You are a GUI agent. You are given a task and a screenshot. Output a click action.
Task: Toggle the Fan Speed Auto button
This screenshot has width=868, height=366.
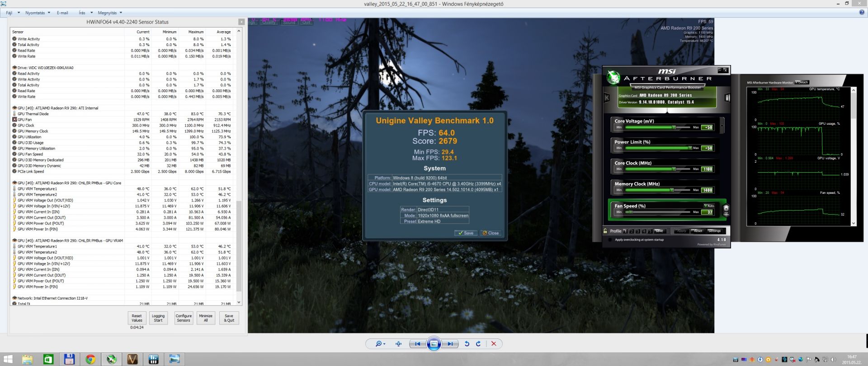710,206
